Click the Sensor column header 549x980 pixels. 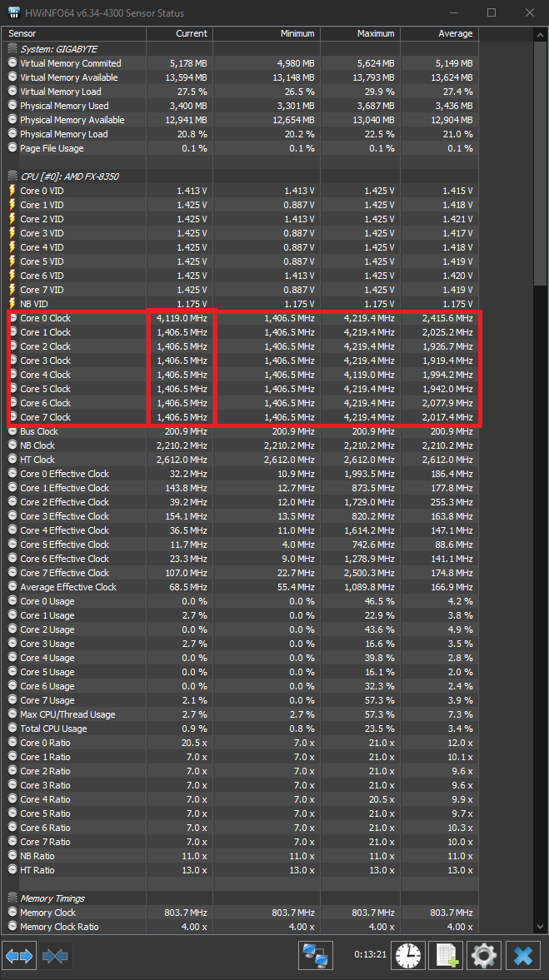[76, 34]
